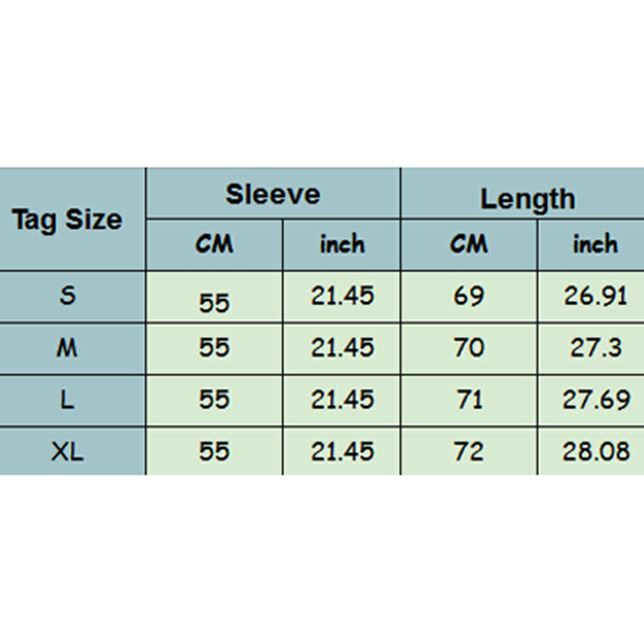644x644 pixels.
Task: Click the 69 length cell
Action: pos(469,296)
